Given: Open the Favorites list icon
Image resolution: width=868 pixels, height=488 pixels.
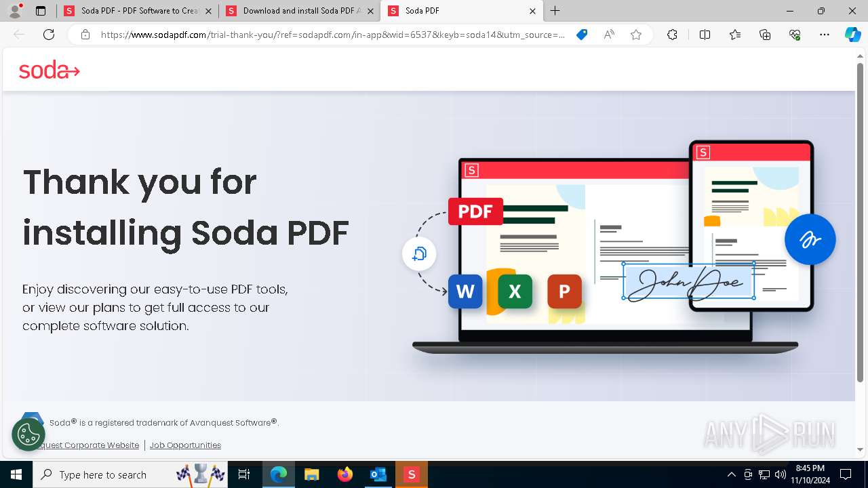Looking at the screenshot, I should click(x=735, y=35).
